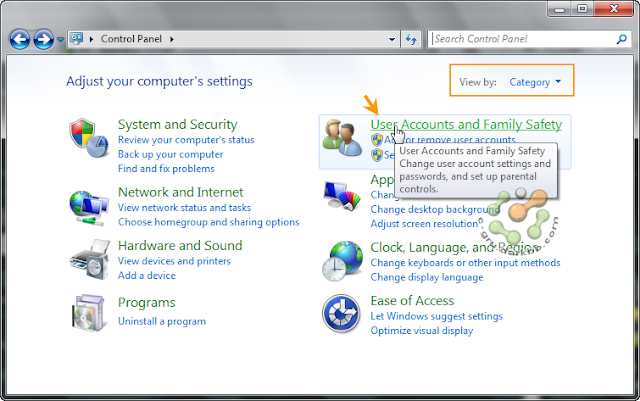Open Network and Internet category
Screen dimensions: 640x401
tap(180, 192)
